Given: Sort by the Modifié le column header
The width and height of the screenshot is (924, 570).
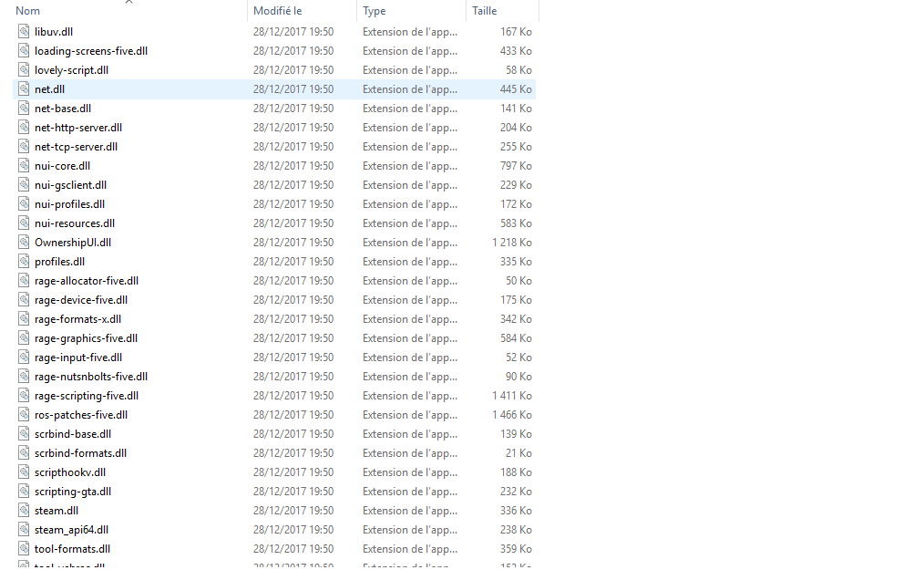Looking at the screenshot, I should point(278,11).
